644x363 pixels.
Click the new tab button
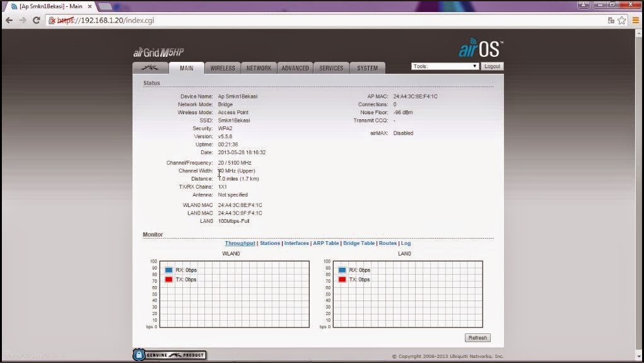(x=105, y=6)
